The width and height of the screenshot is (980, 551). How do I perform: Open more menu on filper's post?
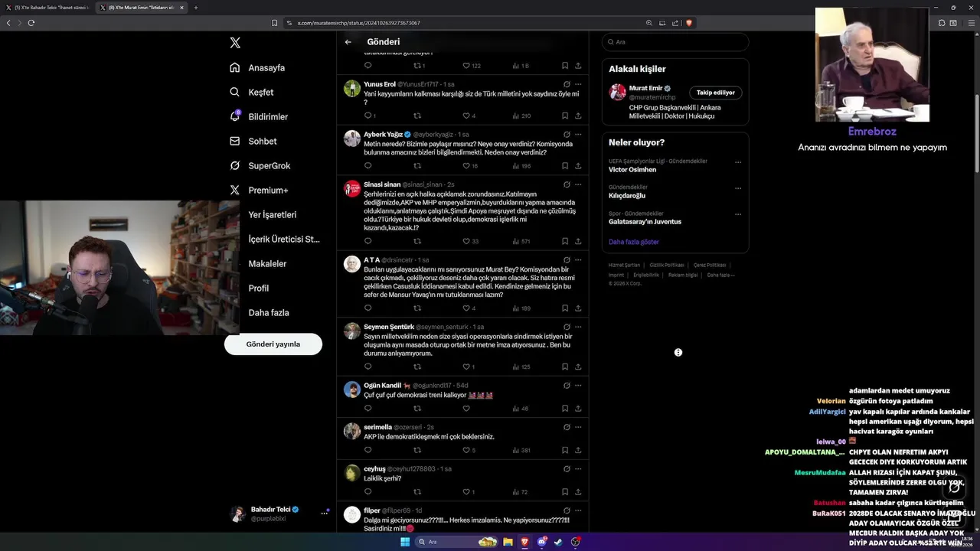[578, 510]
